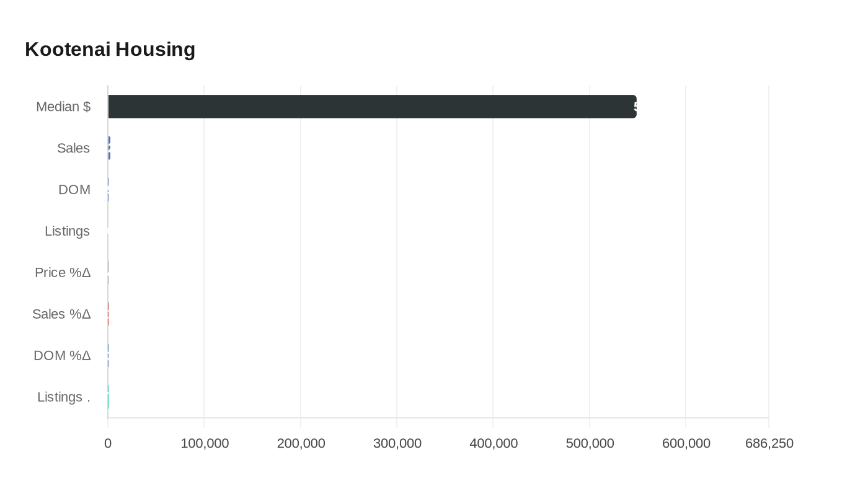868x496 pixels.
Task: Click the Sales %Δ axis label
Action: coord(61,314)
